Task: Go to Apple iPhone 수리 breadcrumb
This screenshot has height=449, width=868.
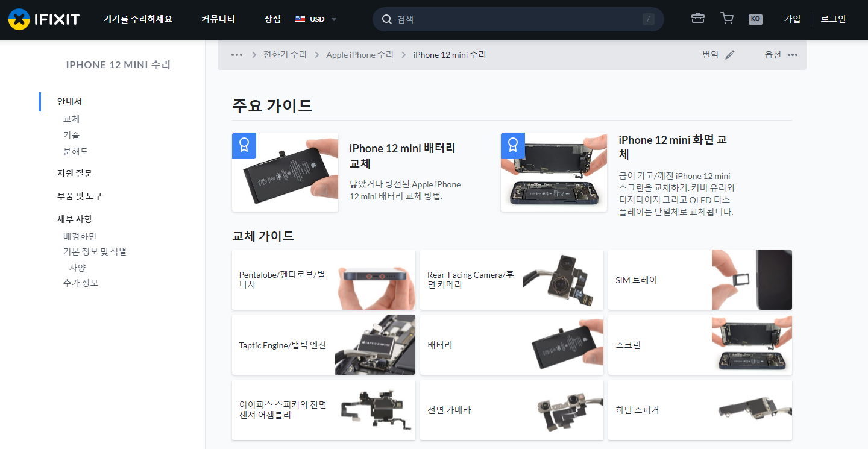Action: (360, 55)
